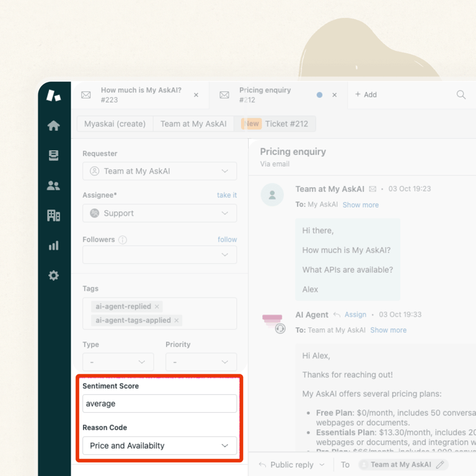Open the Followers dropdown
The image size is (476, 476).
coord(160,255)
